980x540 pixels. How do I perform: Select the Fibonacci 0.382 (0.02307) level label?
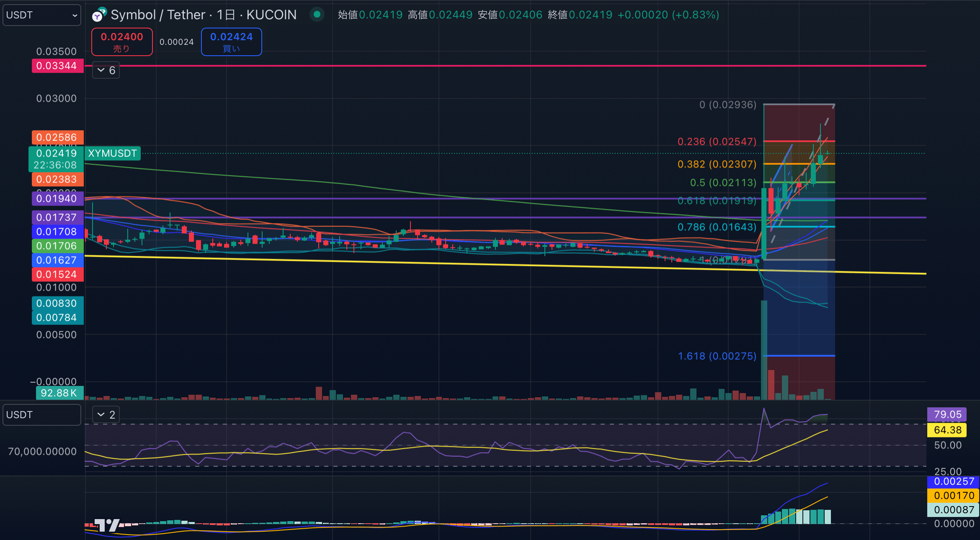717,164
